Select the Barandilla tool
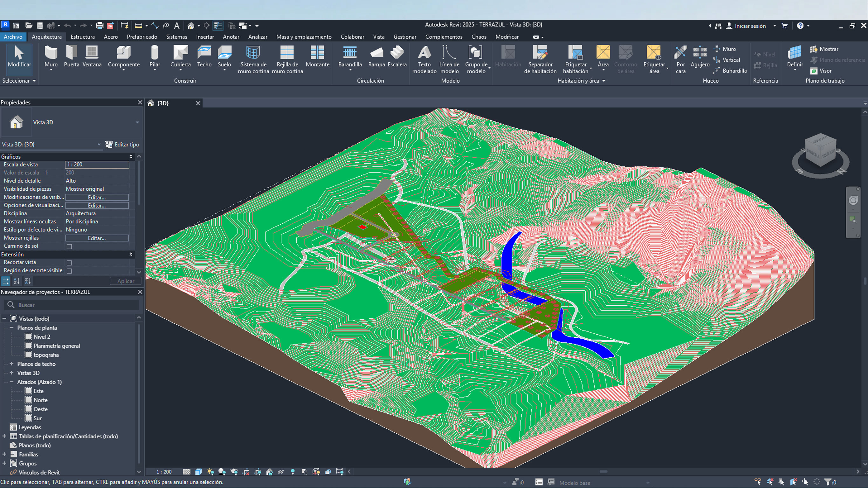 click(x=350, y=56)
